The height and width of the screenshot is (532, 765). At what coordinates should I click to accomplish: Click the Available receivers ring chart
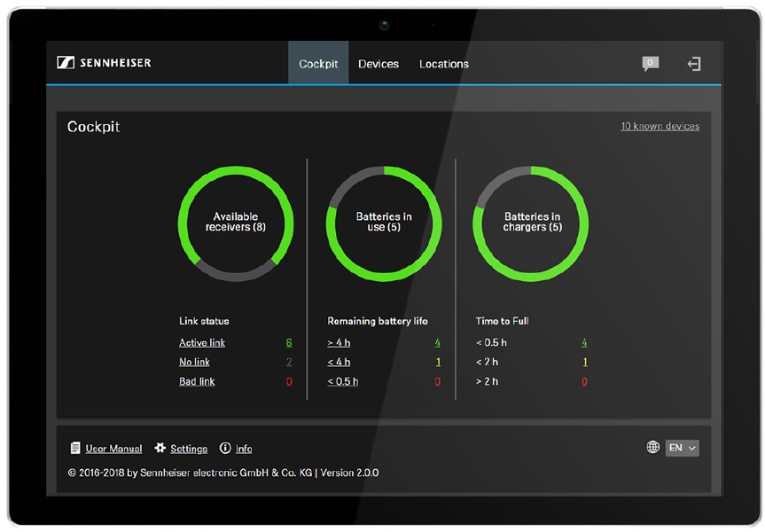(236, 222)
